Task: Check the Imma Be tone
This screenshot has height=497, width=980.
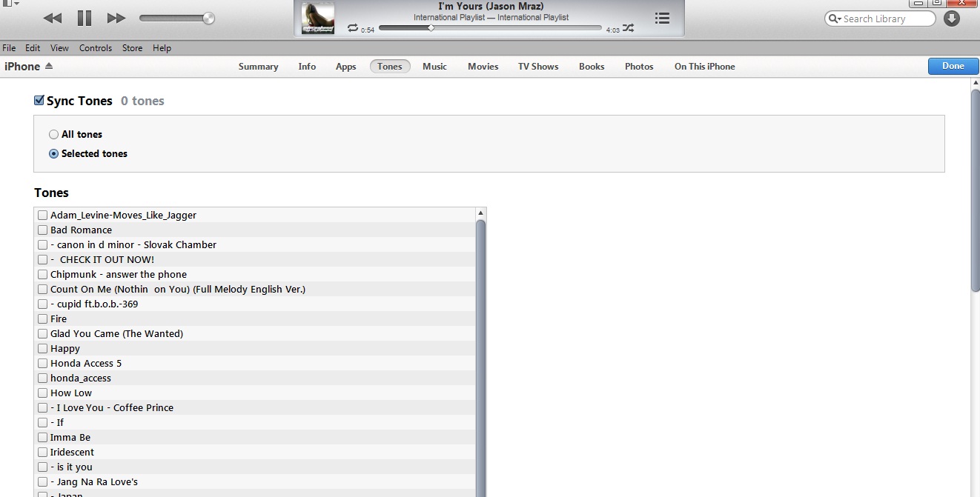Action: (x=42, y=438)
